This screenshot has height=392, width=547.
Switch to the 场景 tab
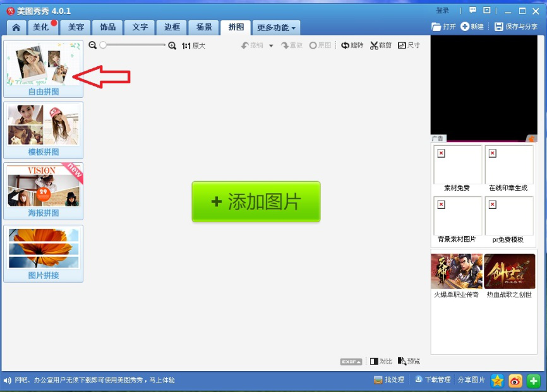click(204, 27)
